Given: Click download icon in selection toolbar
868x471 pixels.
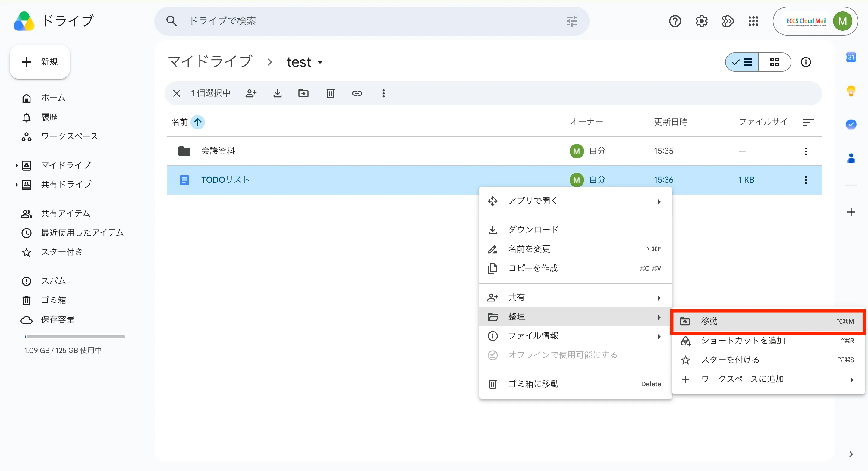Looking at the screenshot, I should click(277, 93).
